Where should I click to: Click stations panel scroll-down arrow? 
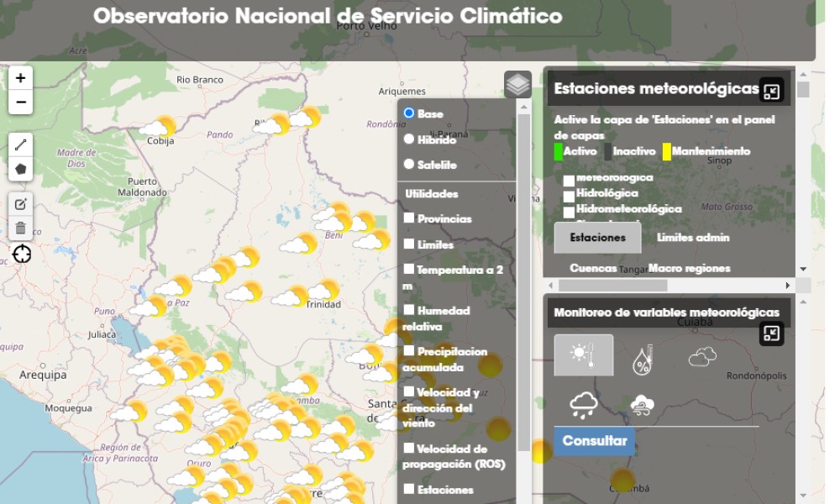(803, 269)
